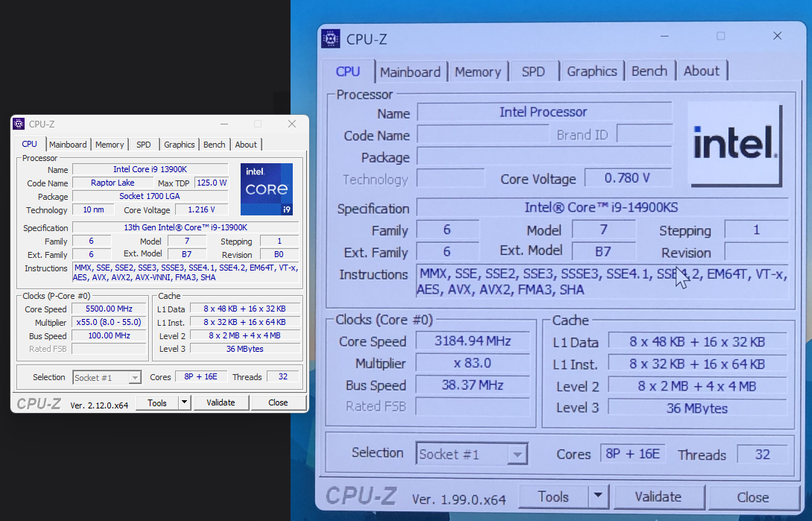The width and height of the screenshot is (812, 521).
Task: Click the Validate button in the small window
Action: [221, 402]
